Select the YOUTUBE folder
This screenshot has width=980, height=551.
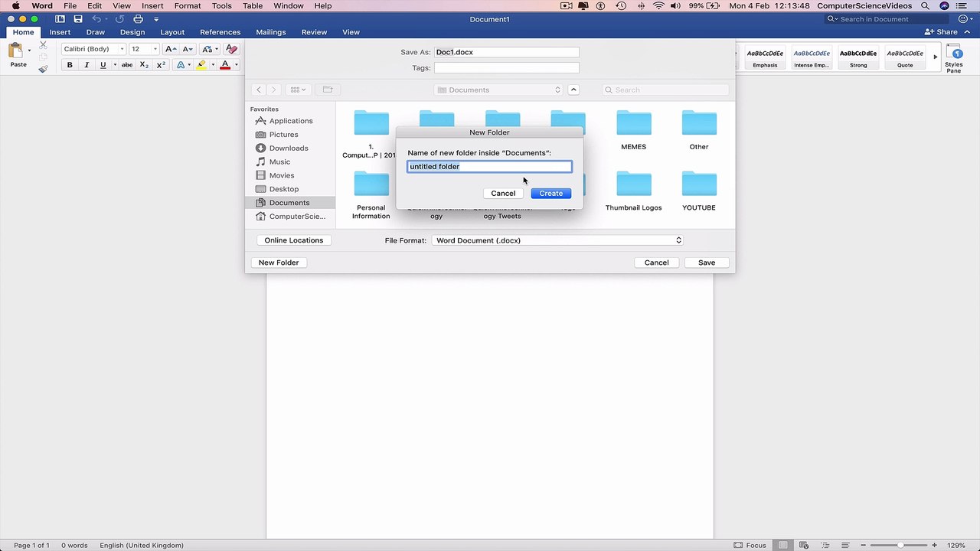pos(699,191)
